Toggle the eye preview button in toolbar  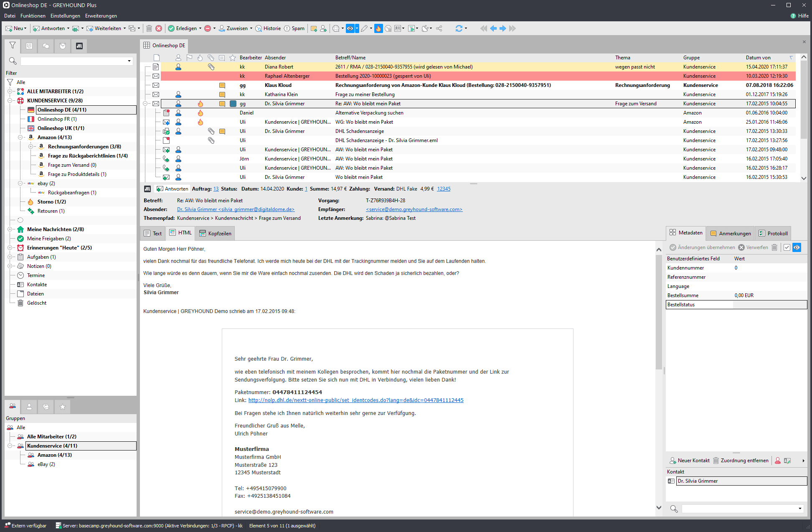point(350,28)
